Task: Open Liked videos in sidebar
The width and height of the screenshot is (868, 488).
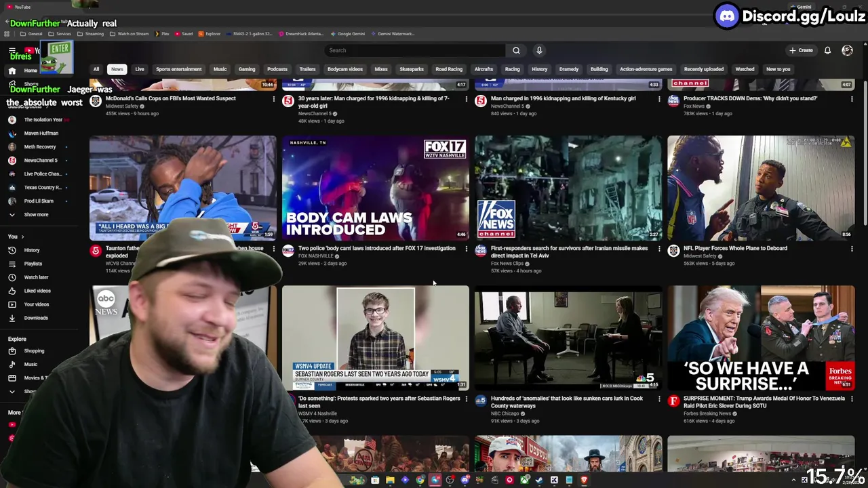Action: [37, 291]
